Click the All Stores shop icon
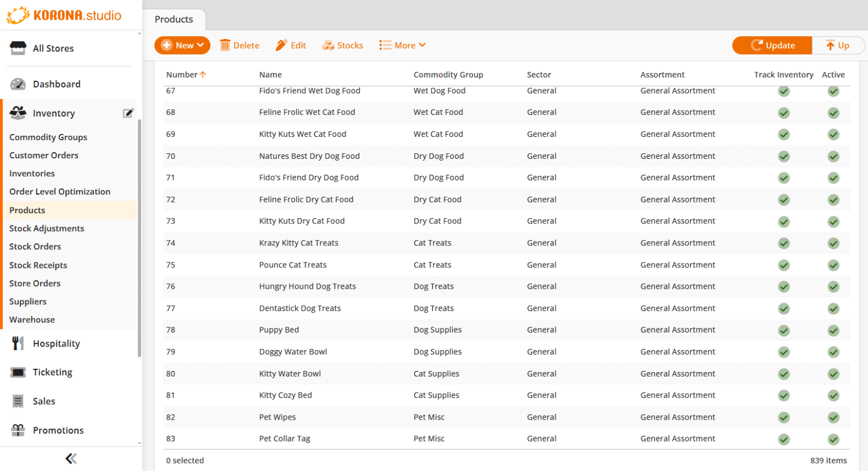Image resolution: width=868 pixels, height=471 pixels. [18, 48]
